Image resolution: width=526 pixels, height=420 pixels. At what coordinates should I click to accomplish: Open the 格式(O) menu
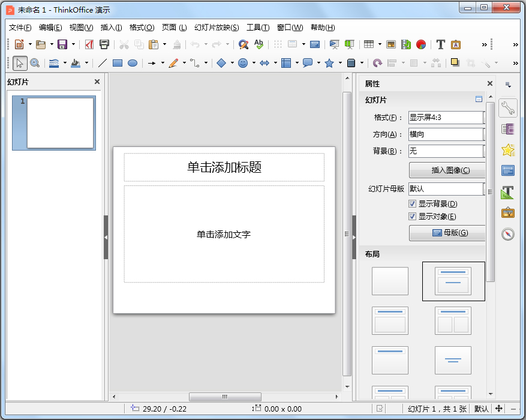[142, 28]
